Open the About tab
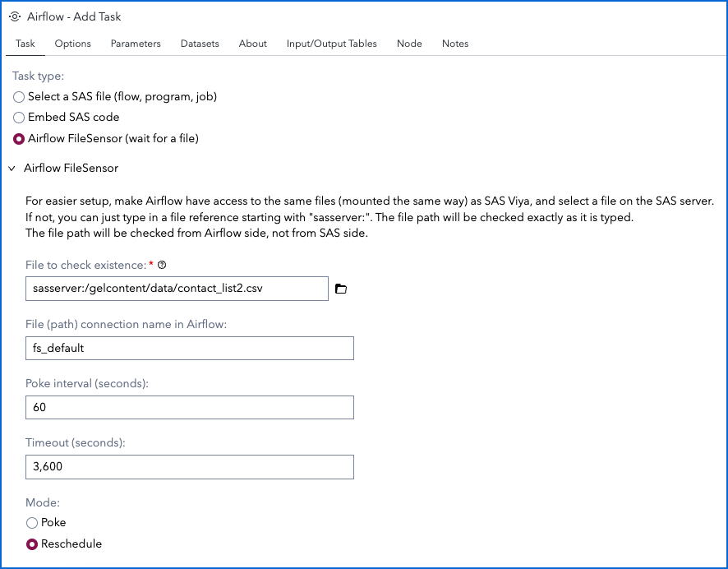 click(x=252, y=44)
